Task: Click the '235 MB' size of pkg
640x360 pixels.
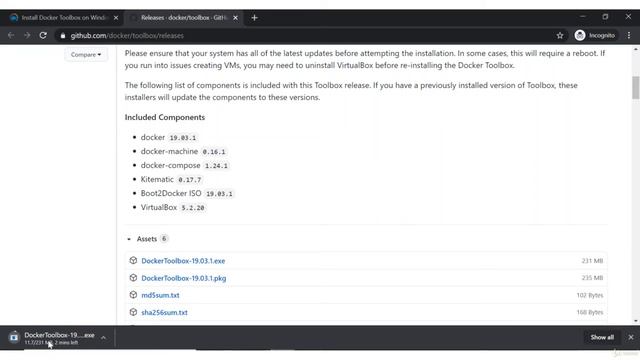Action: (x=592, y=278)
